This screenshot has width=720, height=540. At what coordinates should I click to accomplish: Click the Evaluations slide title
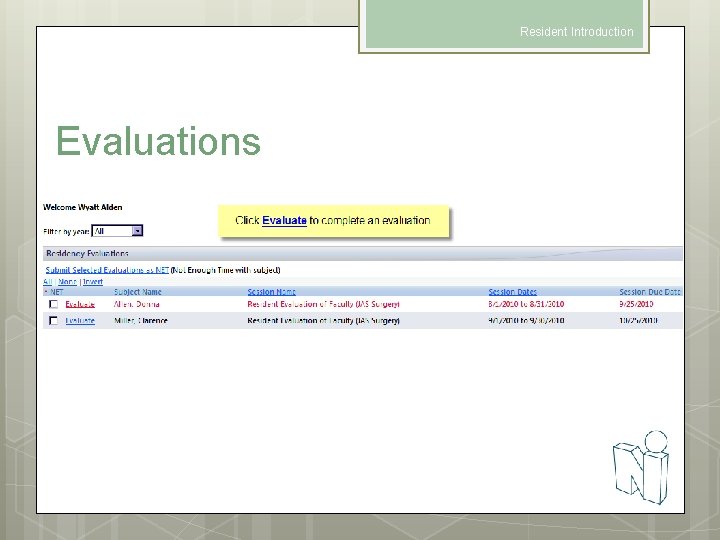coord(158,141)
